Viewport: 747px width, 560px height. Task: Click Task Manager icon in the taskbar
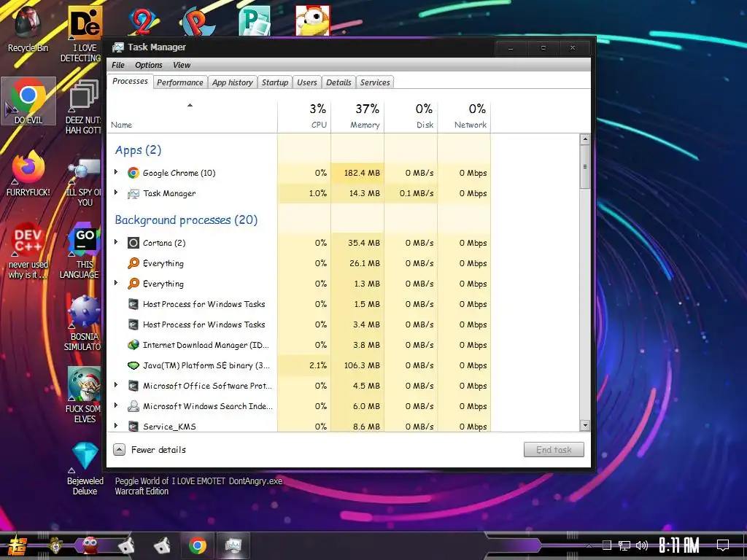233,545
